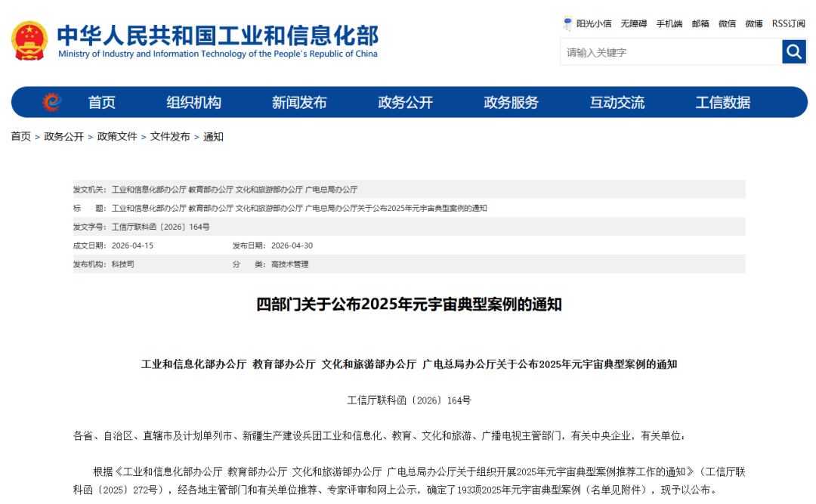Go to 首页 in the breadcrumb
Screen dimensions: 816x504
(21, 137)
